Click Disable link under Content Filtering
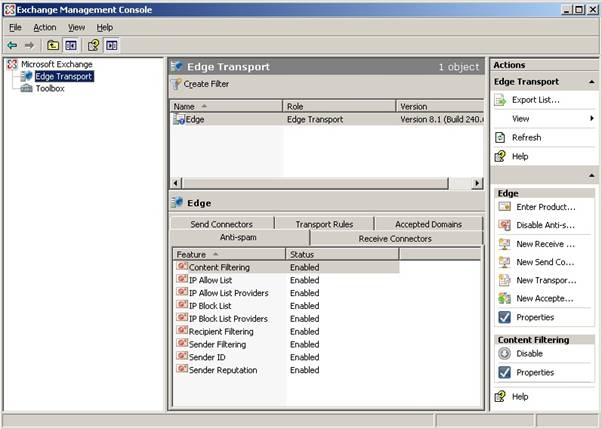This screenshot has width=602, height=429. coord(529,353)
